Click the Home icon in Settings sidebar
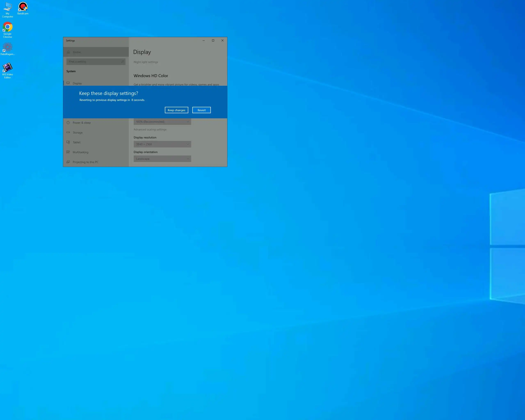Screen dimensions: 525x420 (x=68, y=52)
